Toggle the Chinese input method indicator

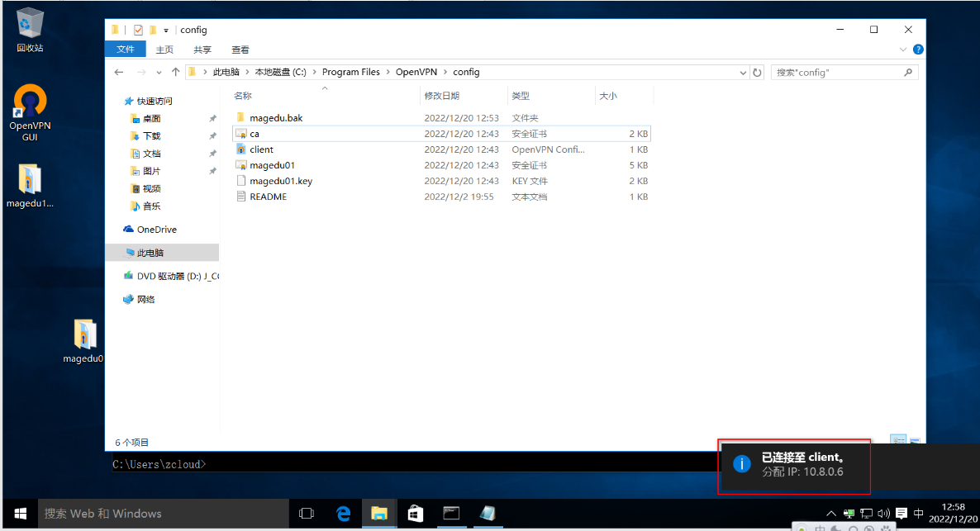[918, 514]
